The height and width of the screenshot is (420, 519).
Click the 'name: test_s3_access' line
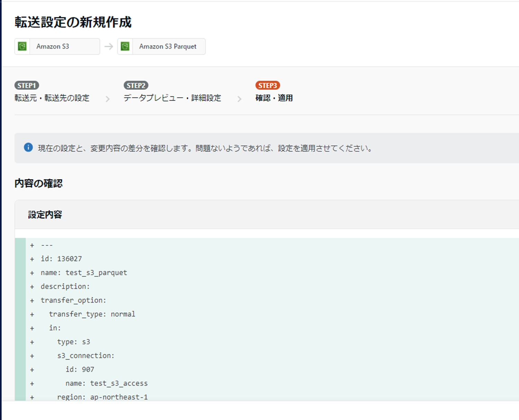coord(107,383)
